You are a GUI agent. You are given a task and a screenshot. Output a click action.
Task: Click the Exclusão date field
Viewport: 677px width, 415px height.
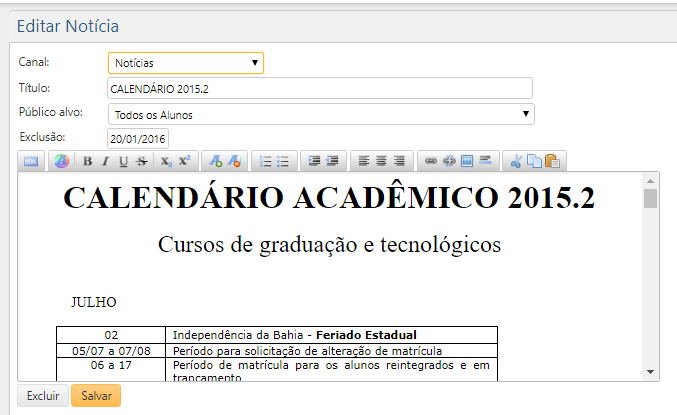pyautogui.click(x=138, y=139)
